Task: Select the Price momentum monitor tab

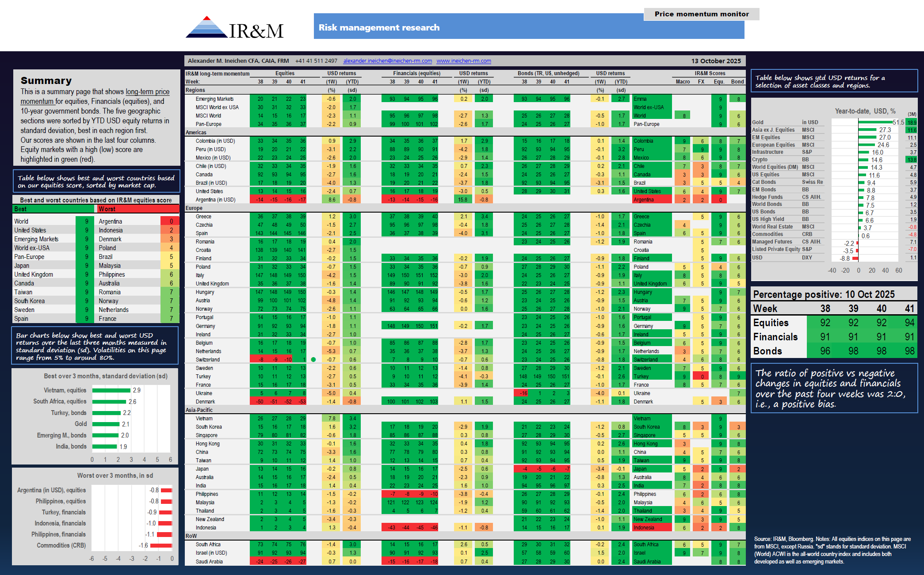Action: (x=701, y=14)
